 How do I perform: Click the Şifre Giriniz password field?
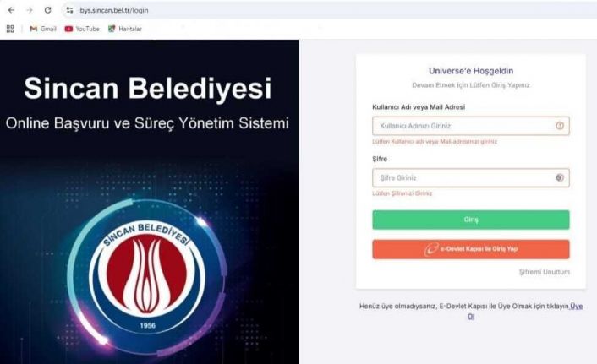pyautogui.click(x=471, y=177)
